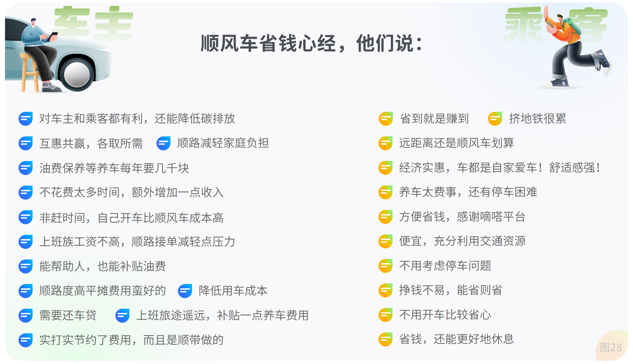Click the blue bubble icon beside 互惠共赢，各取所需
Image resolution: width=633 pixels, height=364 pixels.
[x=26, y=143]
